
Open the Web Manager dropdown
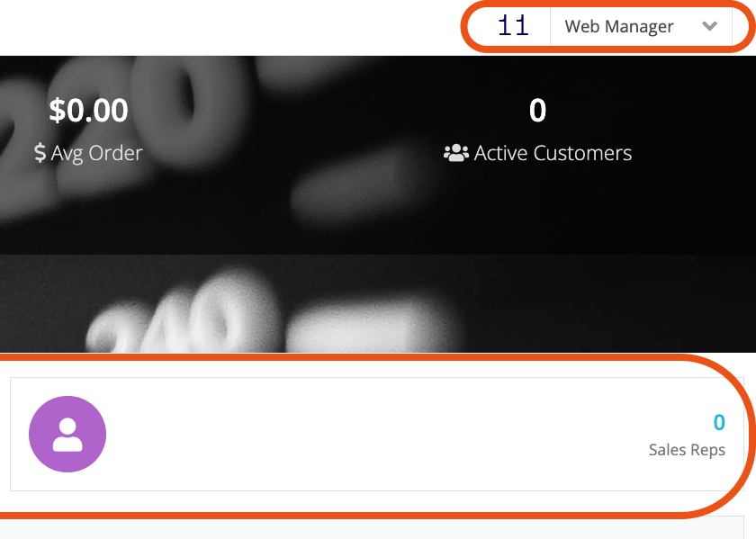pos(641,26)
